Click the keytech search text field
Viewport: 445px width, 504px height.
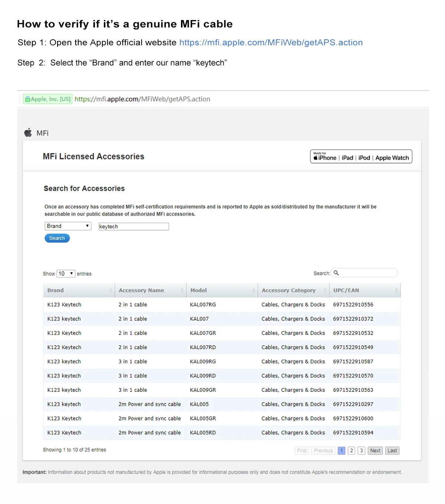tap(133, 226)
